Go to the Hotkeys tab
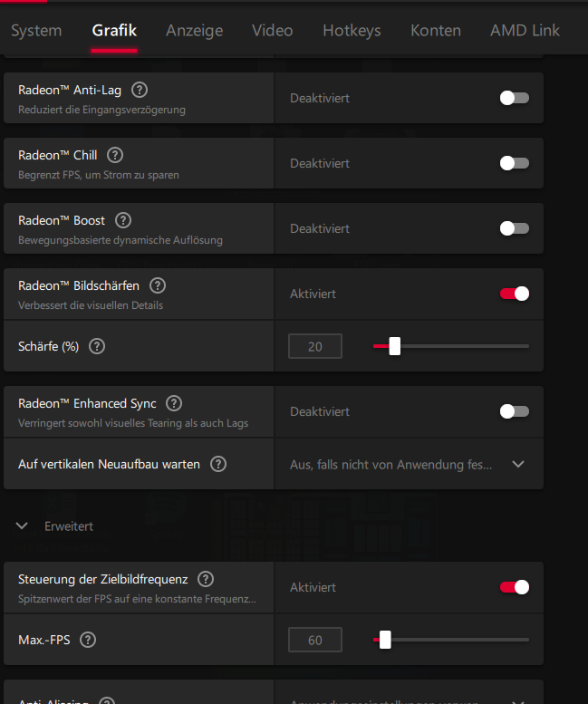 click(x=352, y=31)
